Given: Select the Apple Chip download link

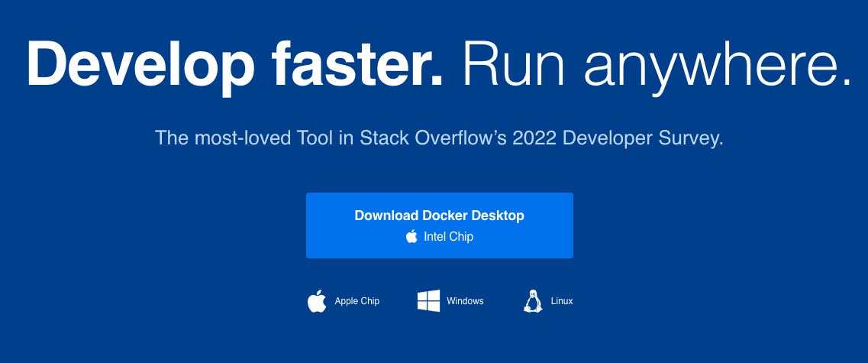Looking at the screenshot, I should 344,301.
